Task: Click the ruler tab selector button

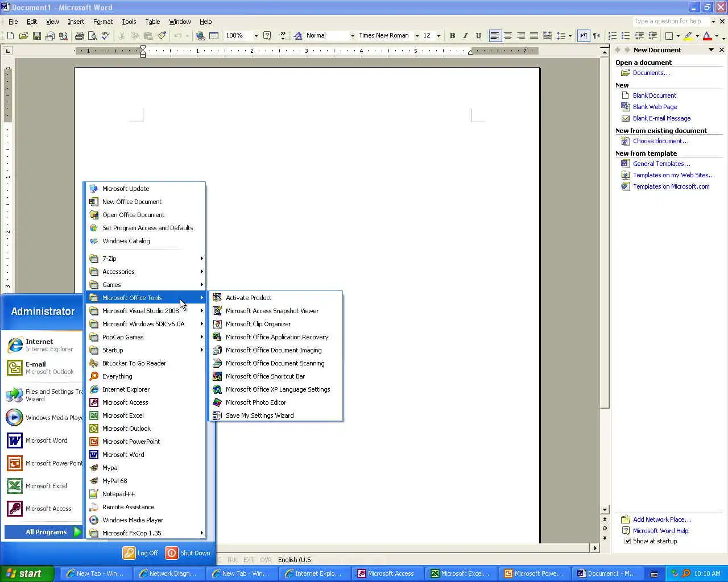Action: (7, 51)
